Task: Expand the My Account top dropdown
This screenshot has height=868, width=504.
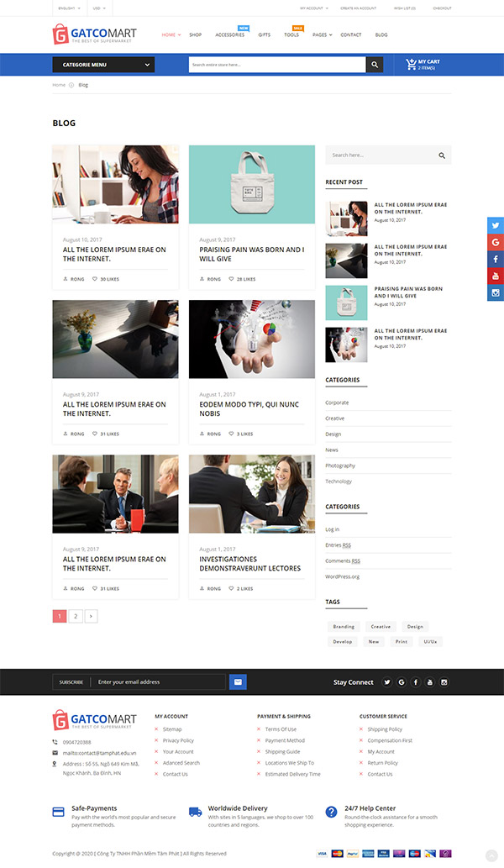Action: click(x=312, y=8)
